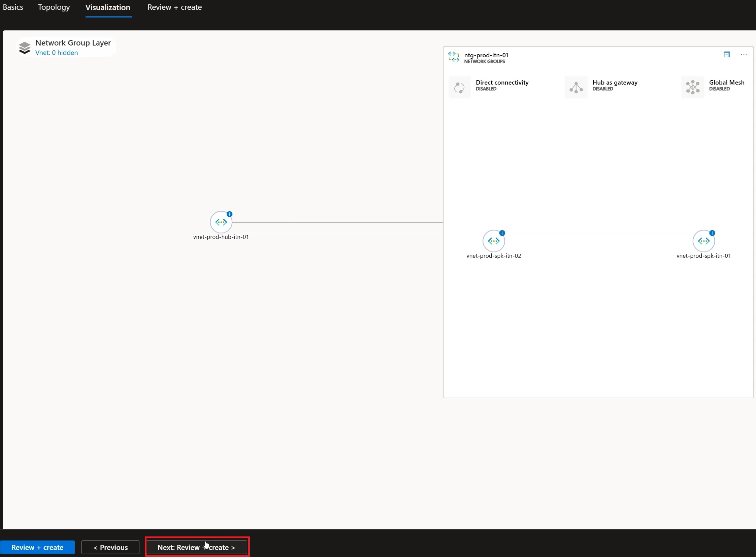The height and width of the screenshot is (557, 756).
Task: Click the plus badge on vnet-prod-hub-itn-01
Action: click(x=229, y=214)
